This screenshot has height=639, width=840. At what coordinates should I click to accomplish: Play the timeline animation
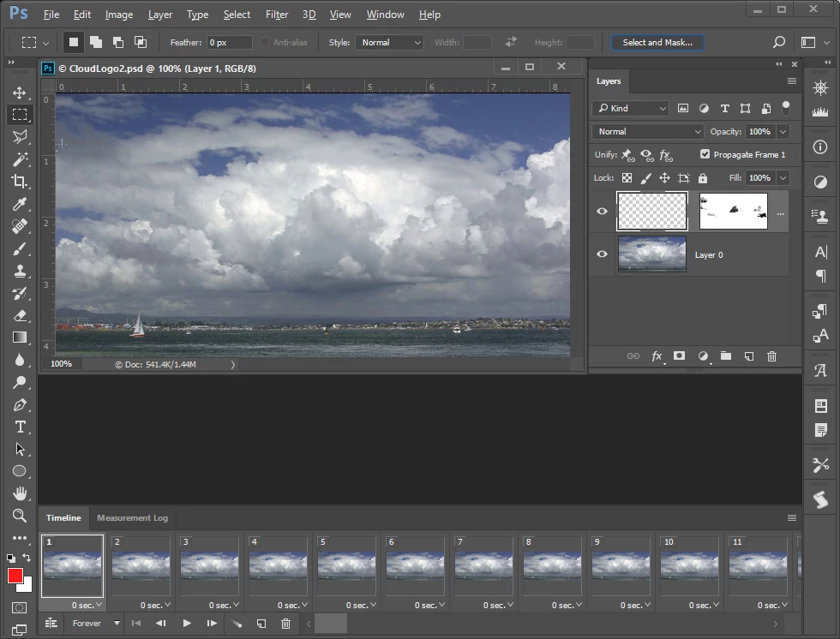coord(186,624)
